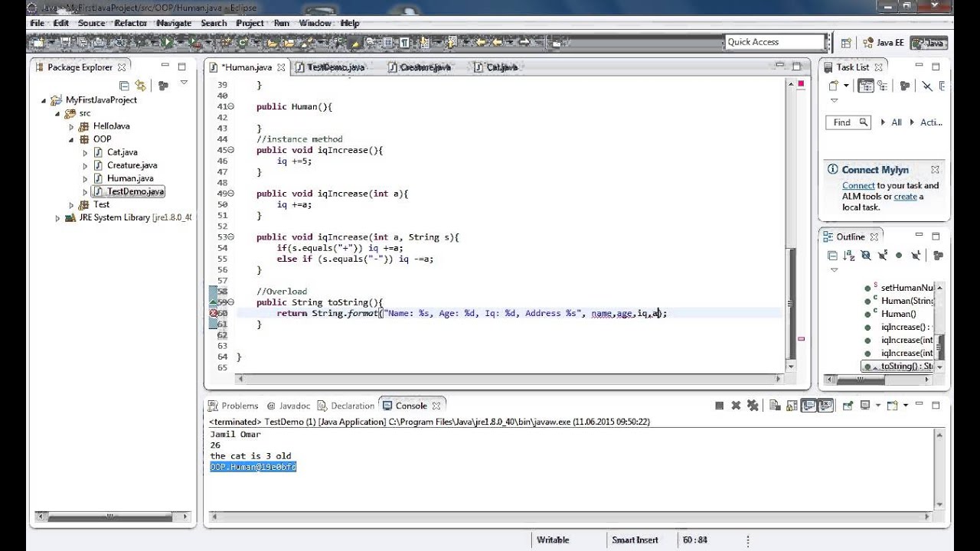Click the Quick Access search field
980x551 pixels.
[774, 42]
